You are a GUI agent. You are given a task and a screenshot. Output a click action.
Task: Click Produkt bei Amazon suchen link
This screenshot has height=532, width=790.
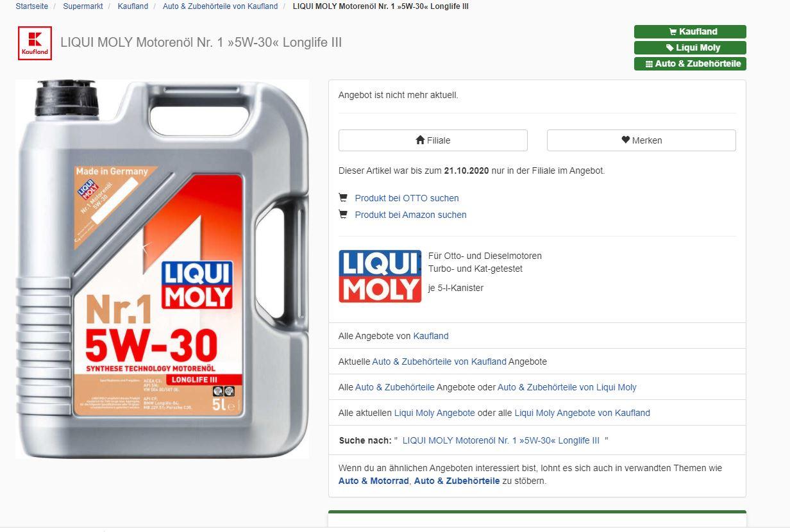410,215
